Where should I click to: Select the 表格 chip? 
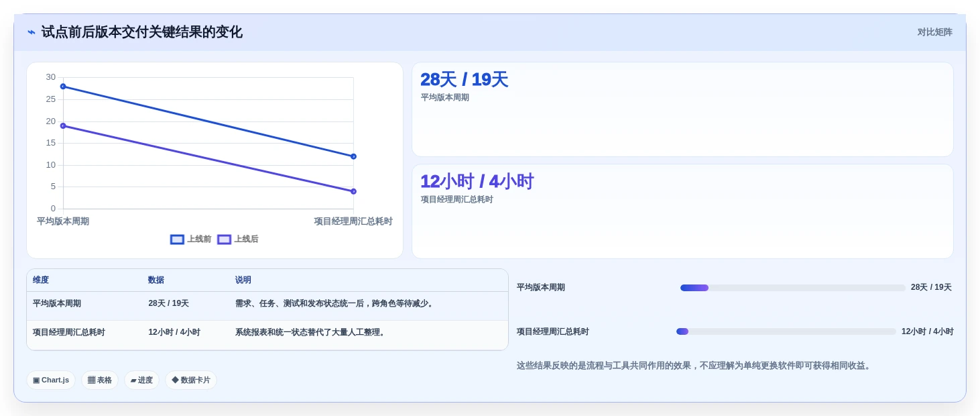point(100,380)
